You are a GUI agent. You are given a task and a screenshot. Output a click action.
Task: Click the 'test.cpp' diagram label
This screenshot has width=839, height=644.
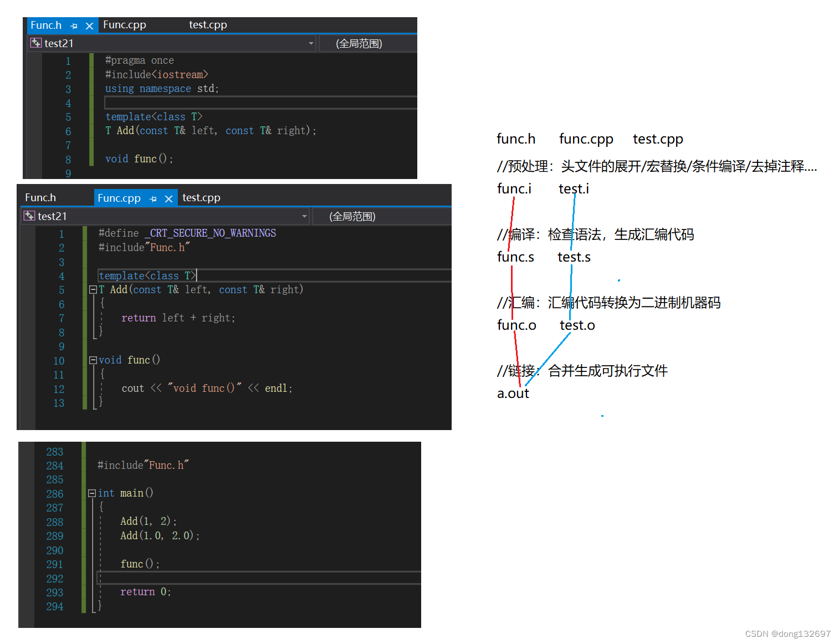coord(658,139)
